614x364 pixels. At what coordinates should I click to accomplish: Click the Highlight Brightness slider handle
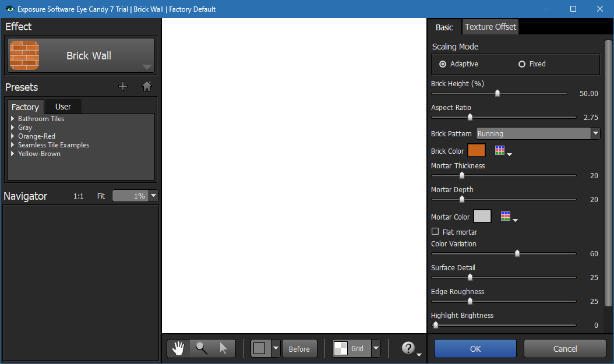(435, 325)
